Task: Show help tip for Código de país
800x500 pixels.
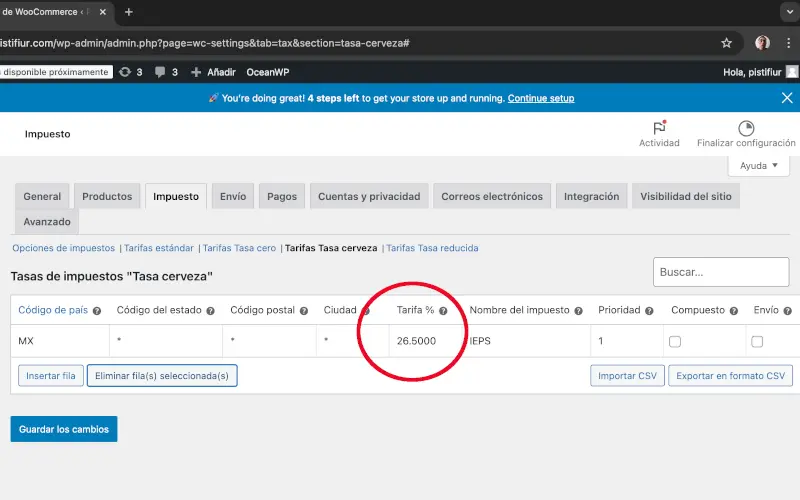Action: [x=97, y=311]
